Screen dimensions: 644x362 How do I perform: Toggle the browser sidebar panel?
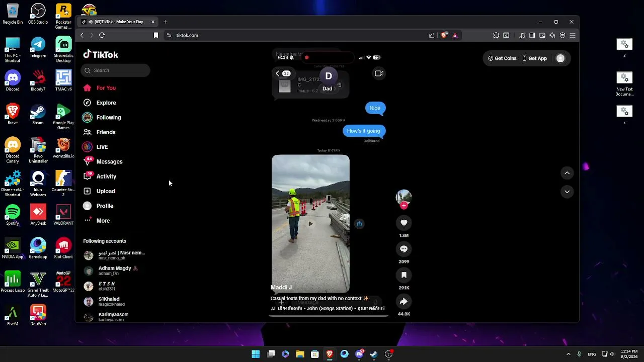pyautogui.click(x=532, y=35)
